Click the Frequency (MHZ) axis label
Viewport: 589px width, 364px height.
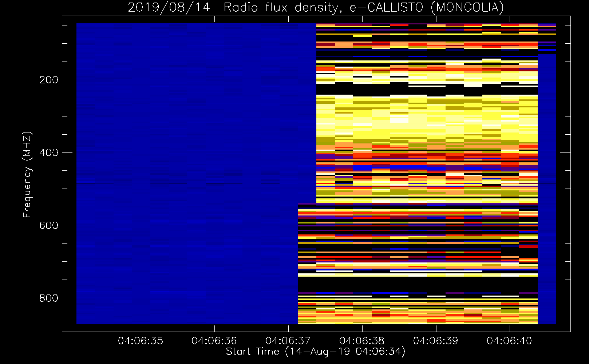pos(27,174)
